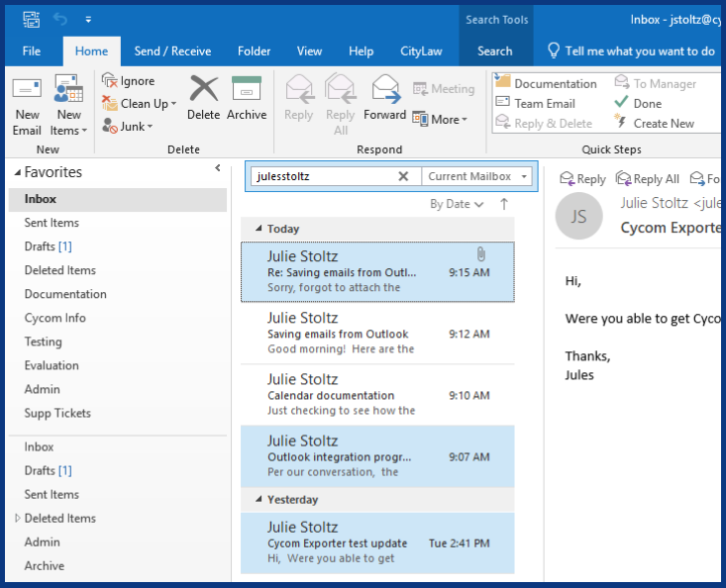Open the Evaluation folder

pyautogui.click(x=118, y=365)
